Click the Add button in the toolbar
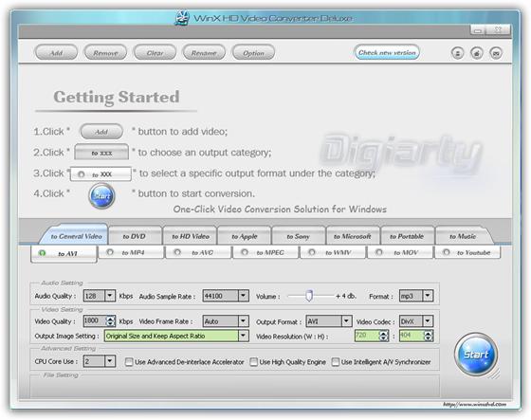 [56, 53]
